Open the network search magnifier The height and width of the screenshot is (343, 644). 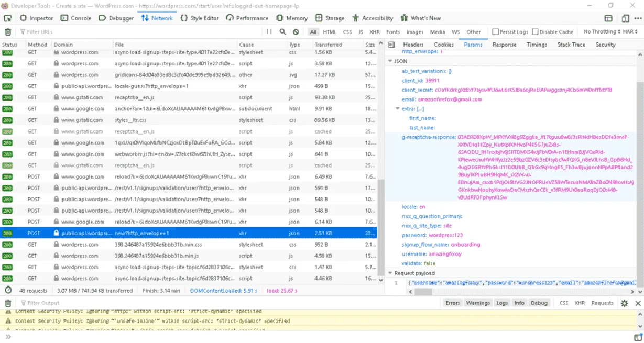coord(282,32)
